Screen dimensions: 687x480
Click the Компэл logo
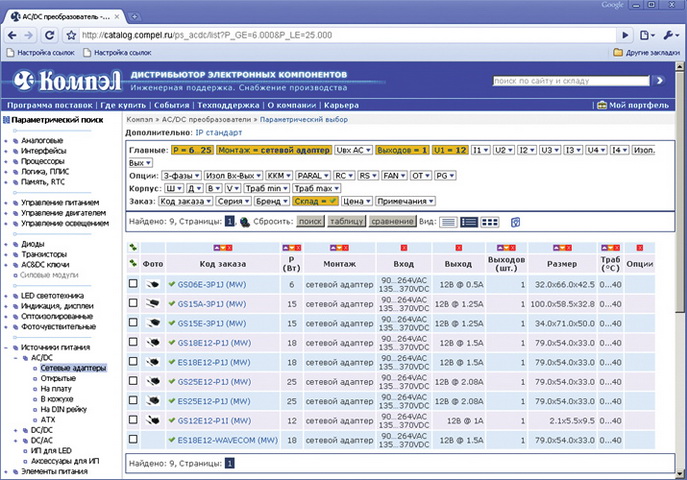67,81
